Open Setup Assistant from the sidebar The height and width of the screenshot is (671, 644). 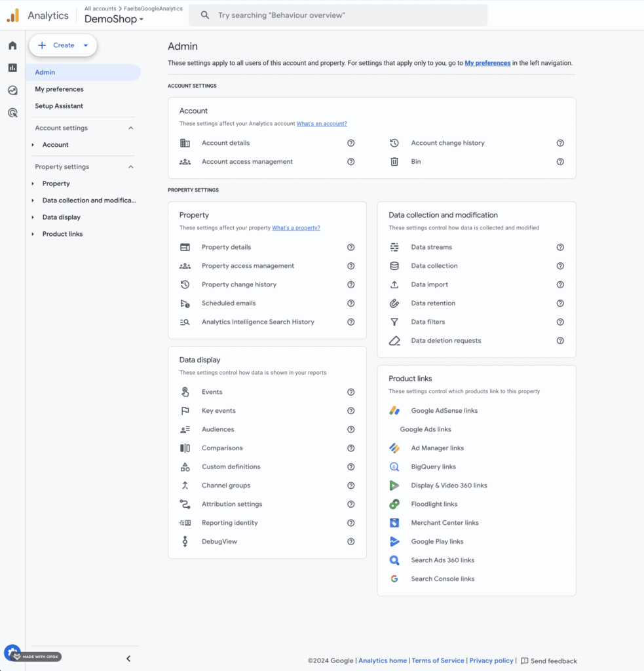click(59, 105)
